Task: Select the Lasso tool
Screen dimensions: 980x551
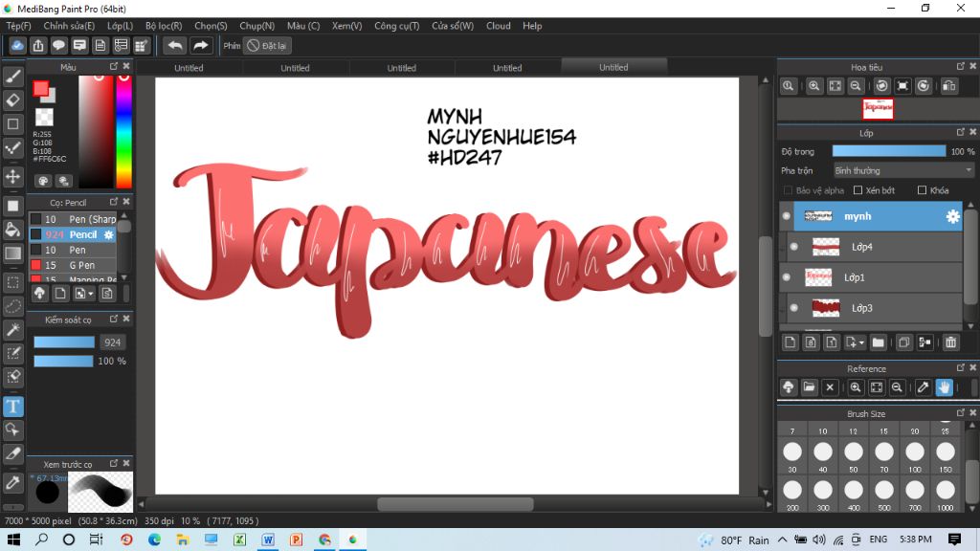Action: [13, 306]
